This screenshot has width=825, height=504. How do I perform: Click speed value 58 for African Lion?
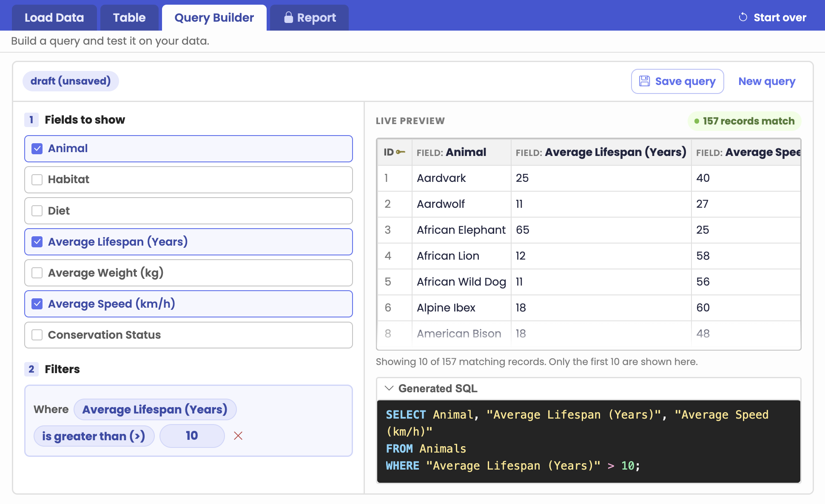click(746, 256)
